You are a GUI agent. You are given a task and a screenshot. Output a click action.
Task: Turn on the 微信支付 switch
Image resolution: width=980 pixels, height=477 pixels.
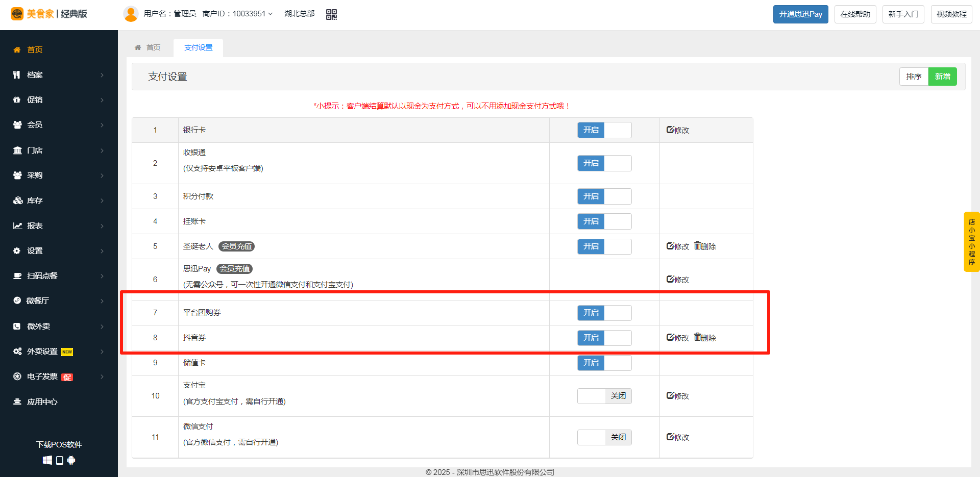604,437
